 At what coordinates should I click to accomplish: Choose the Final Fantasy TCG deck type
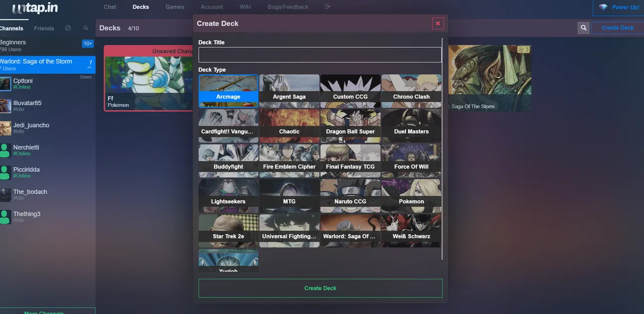350,161
